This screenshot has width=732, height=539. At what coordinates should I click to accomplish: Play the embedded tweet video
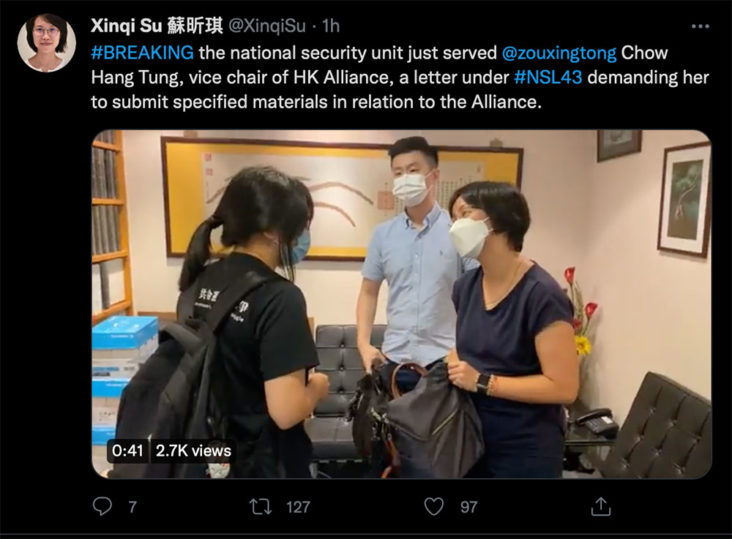pos(401,304)
